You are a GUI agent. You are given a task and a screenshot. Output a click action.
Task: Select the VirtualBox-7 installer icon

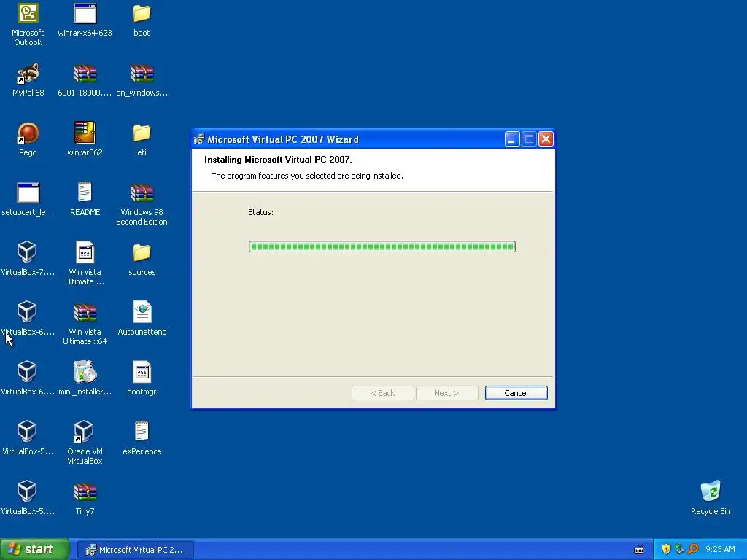pos(27,252)
